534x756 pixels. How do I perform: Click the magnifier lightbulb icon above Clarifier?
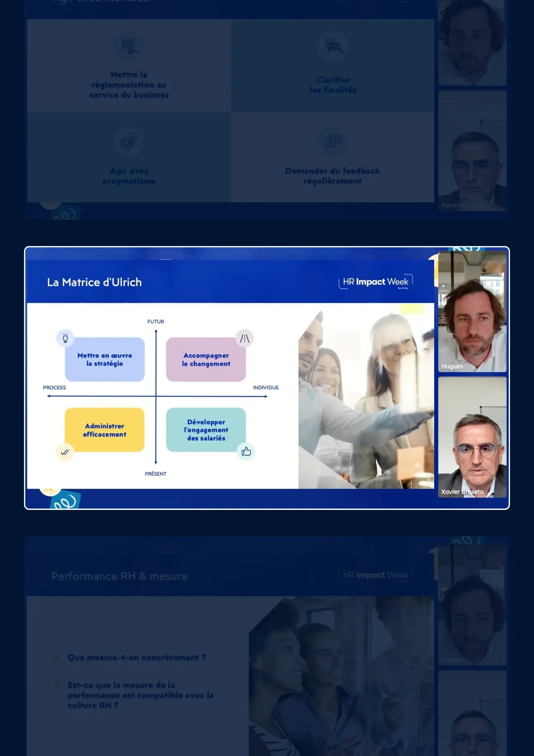[333, 46]
